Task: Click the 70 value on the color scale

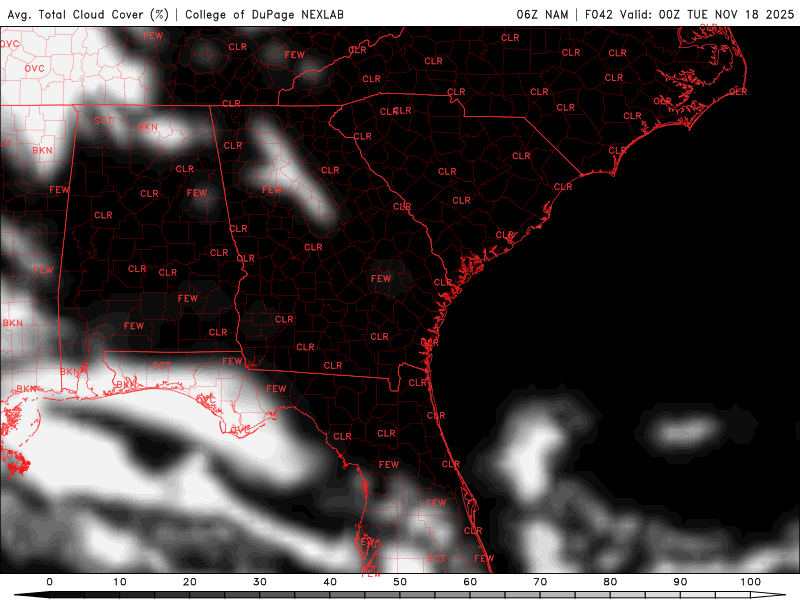Action: [540, 582]
